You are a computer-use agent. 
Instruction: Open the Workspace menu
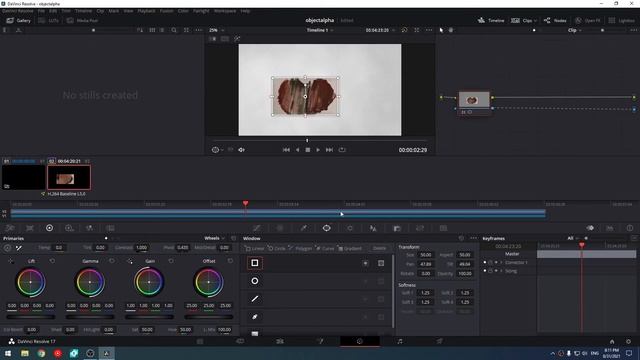[x=225, y=11]
